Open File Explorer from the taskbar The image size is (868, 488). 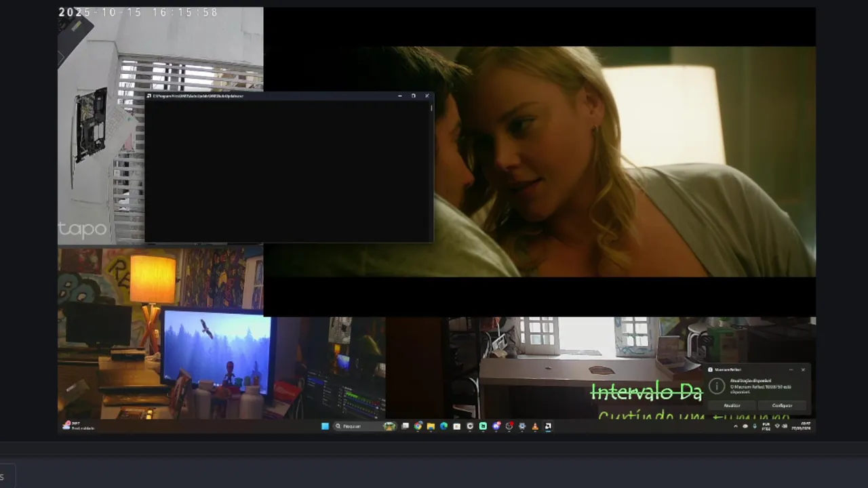click(431, 426)
